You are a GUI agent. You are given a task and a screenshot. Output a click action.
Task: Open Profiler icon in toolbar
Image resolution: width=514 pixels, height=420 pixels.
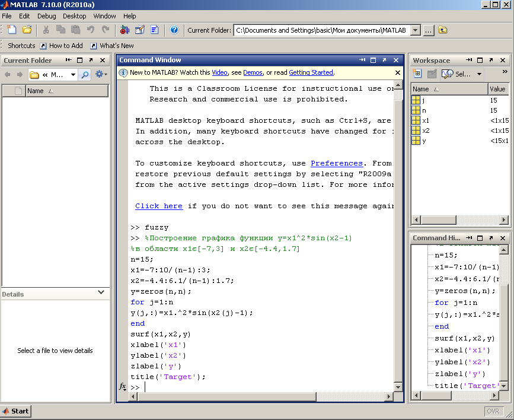coord(154,30)
